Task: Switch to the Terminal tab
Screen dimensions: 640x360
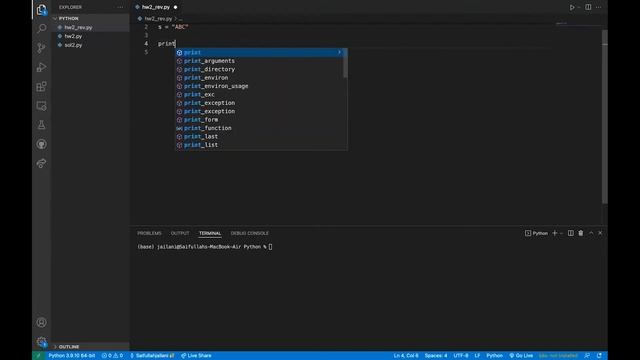Action: [x=210, y=233]
